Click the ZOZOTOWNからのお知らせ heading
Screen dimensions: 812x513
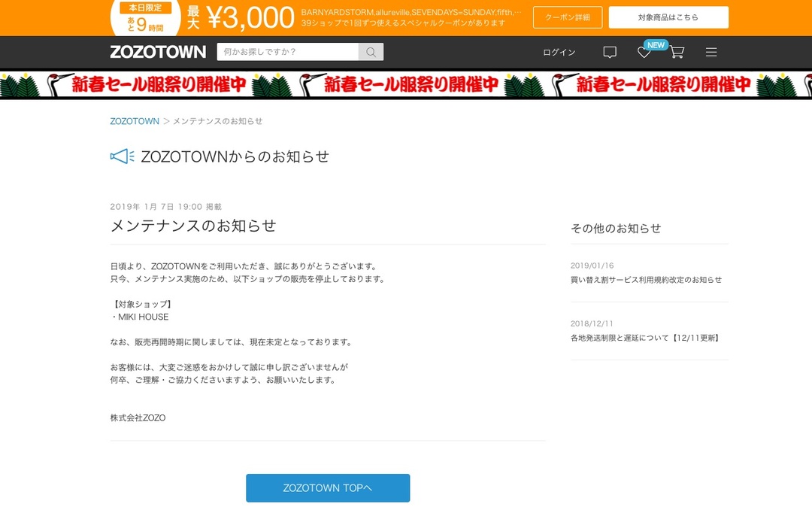(x=235, y=156)
